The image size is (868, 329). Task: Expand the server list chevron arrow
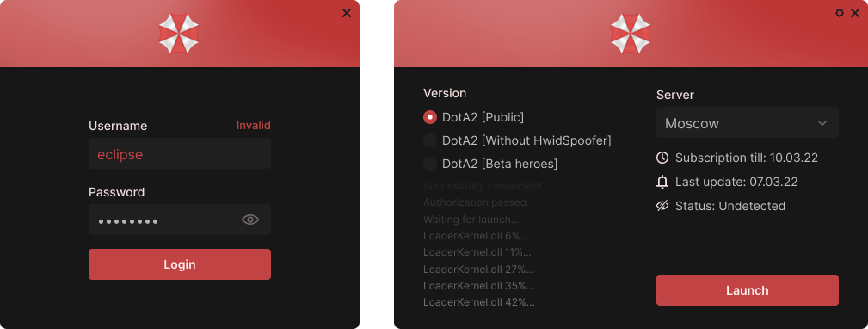click(822, 123)
